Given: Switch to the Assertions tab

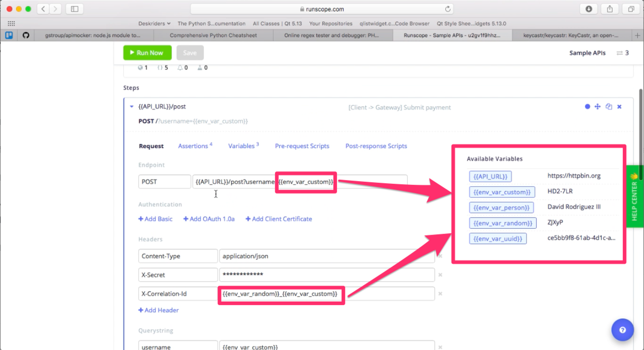Looking at the screenshot, I should [x=195, y=146].
